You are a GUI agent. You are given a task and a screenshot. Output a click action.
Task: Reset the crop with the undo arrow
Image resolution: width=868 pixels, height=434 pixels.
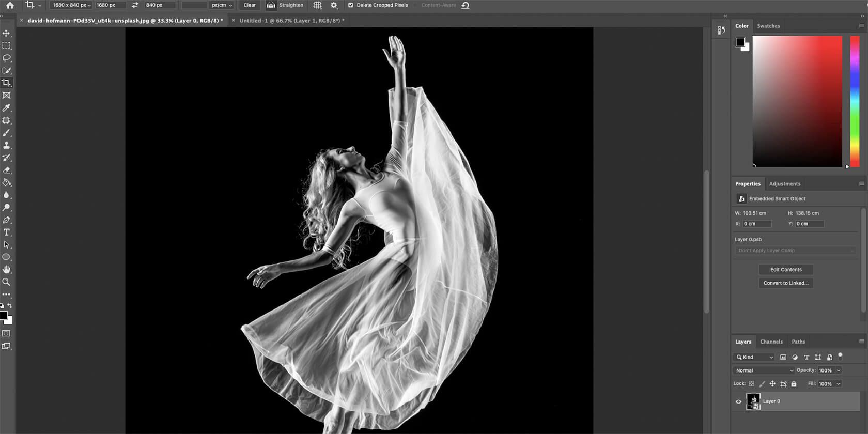coord(465,5)
